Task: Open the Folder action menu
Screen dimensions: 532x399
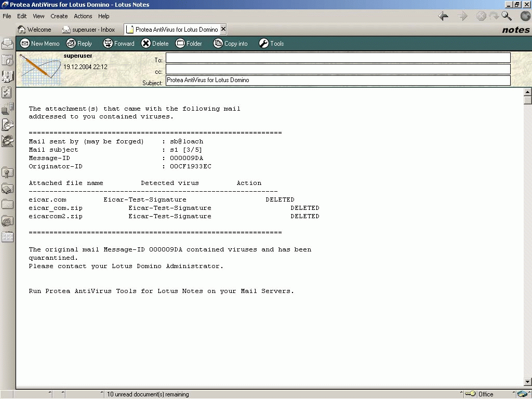Action: 189,44
